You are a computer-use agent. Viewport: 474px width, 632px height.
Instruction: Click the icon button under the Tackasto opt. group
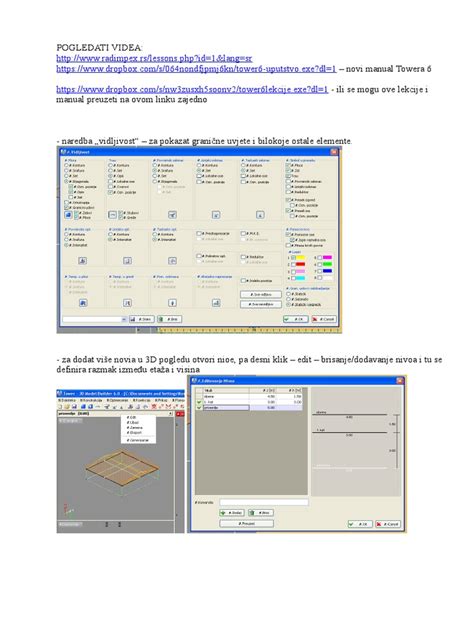(173, 261)
